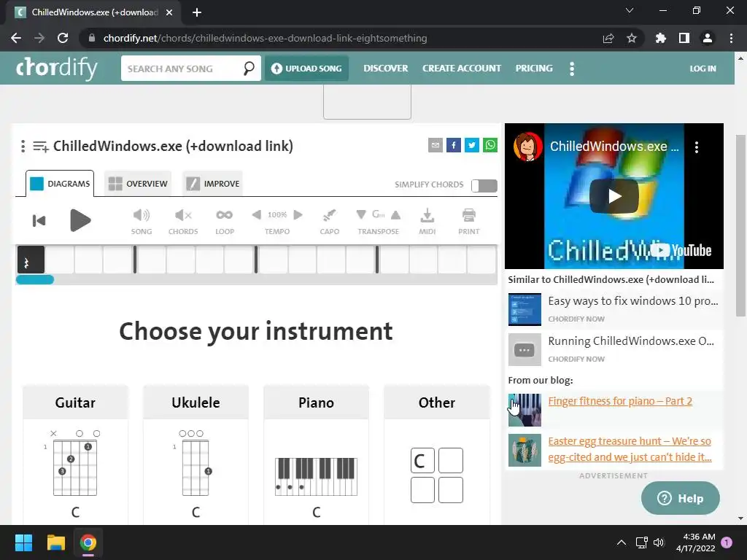Play the chord playback

tap(80, 220)
